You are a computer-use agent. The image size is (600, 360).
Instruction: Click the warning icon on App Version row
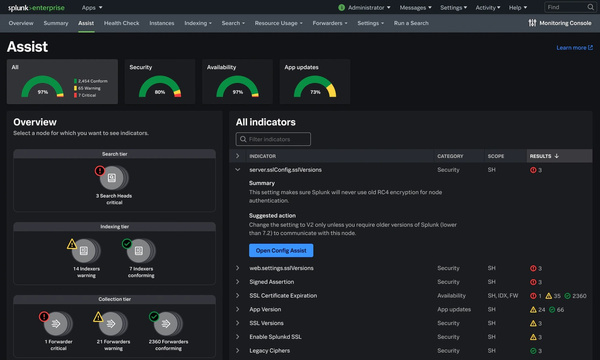(x=533, y=310)
